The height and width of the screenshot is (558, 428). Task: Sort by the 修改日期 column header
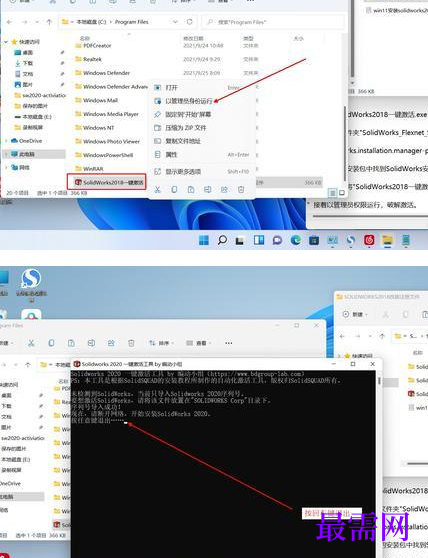point(193,38)
